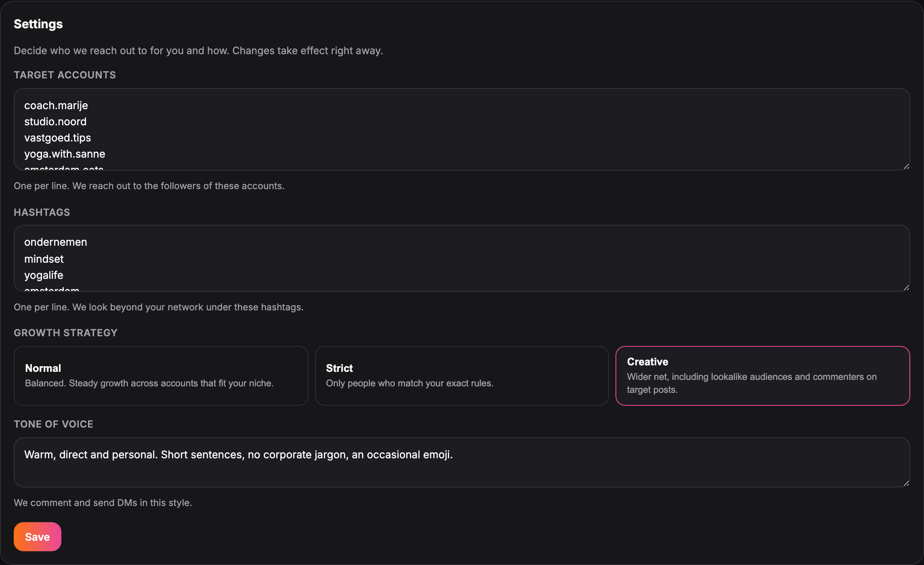Click the studio.noord account line

[55, 122]
